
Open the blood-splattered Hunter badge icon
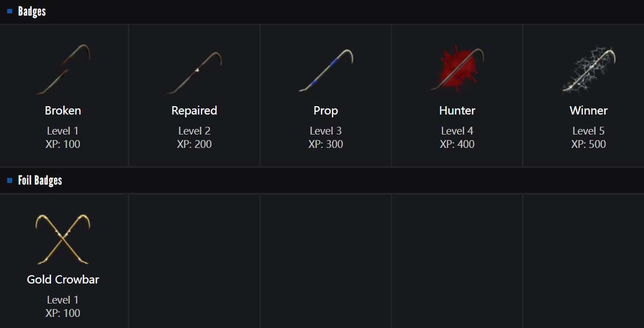(x=457, y=70)
